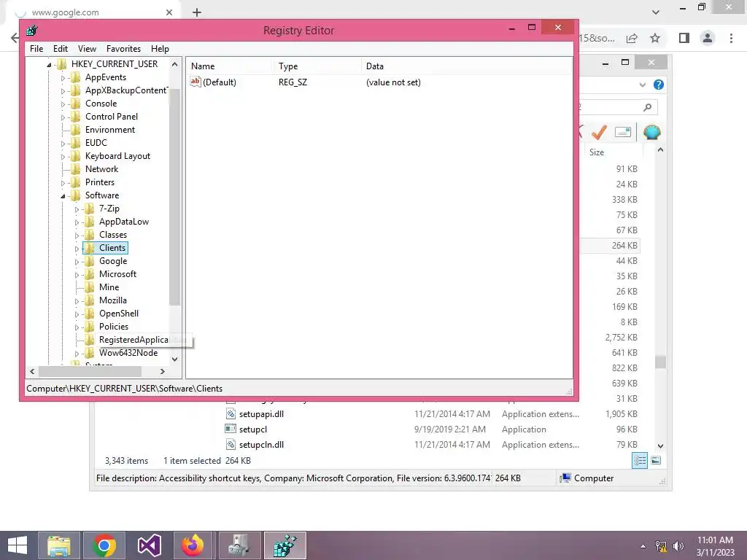Expand the Clients registry key
Screen dimensions: 747x560
(x=77, y=248)
